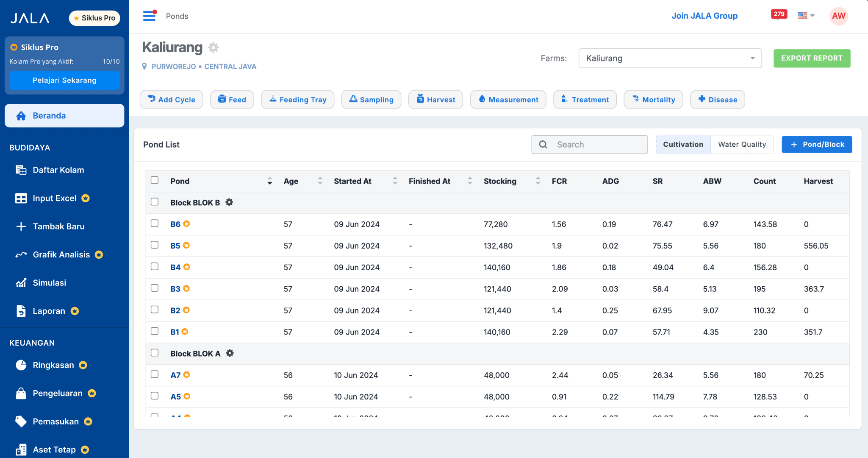Open Block BLOK A settings gear
Image resolution: width=868 pixels, height=458 pixels.
230,353
